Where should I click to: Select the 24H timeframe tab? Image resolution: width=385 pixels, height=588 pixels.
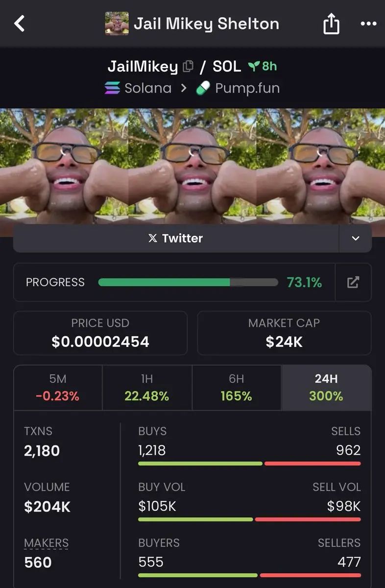click(x=326, y=388)
